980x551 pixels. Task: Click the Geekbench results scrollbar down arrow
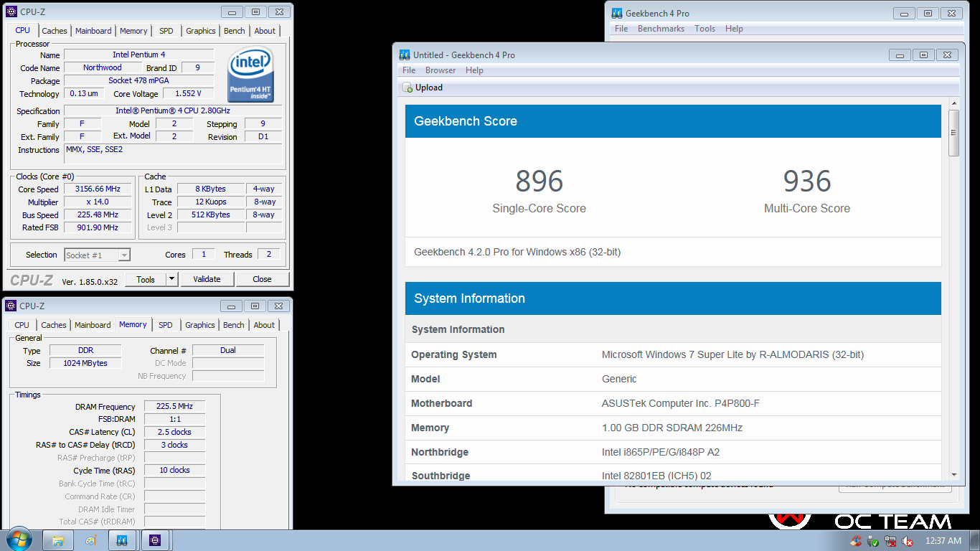click(953, 474)
